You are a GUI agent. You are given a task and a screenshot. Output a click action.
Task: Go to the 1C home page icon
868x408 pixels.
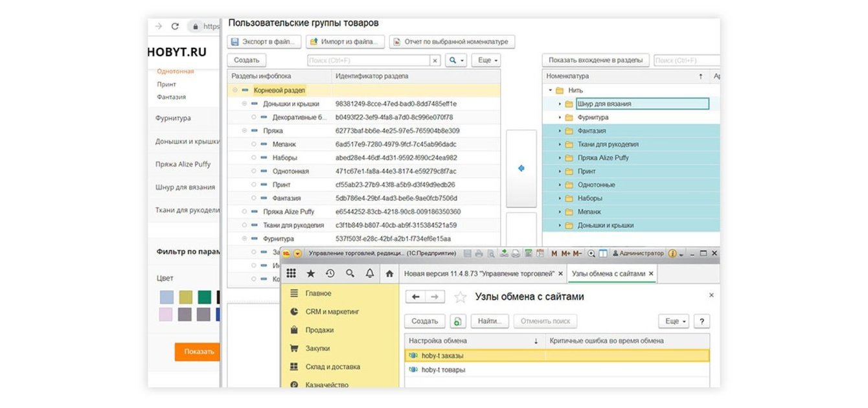point(389,273)
